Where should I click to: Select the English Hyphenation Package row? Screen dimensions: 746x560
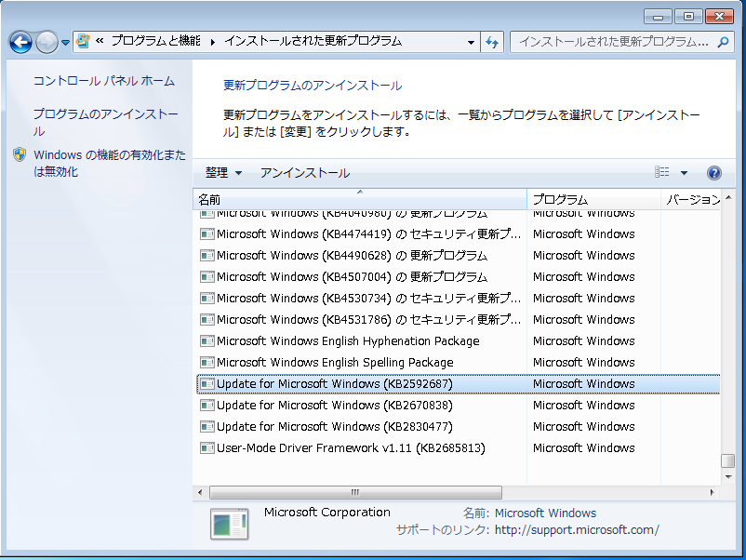coord(459,340)
